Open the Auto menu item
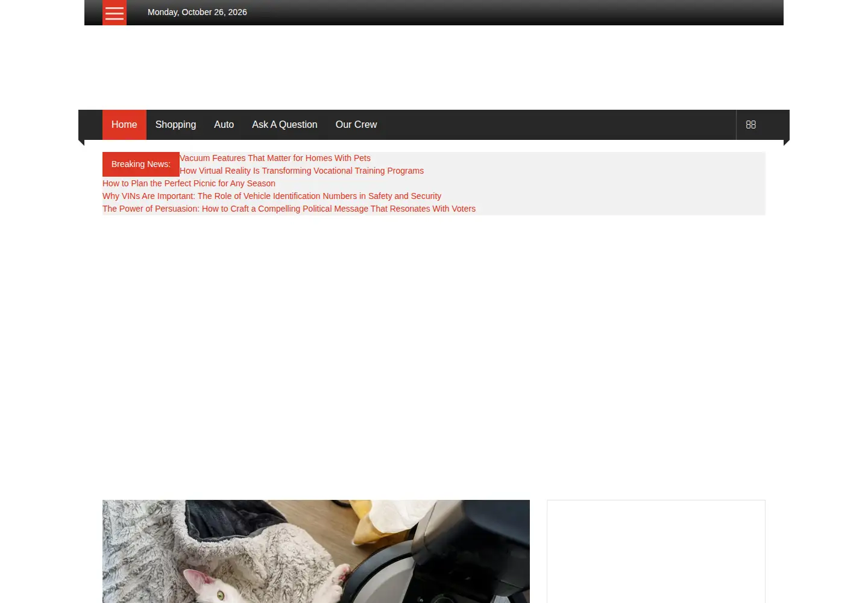 pos(224,125)
